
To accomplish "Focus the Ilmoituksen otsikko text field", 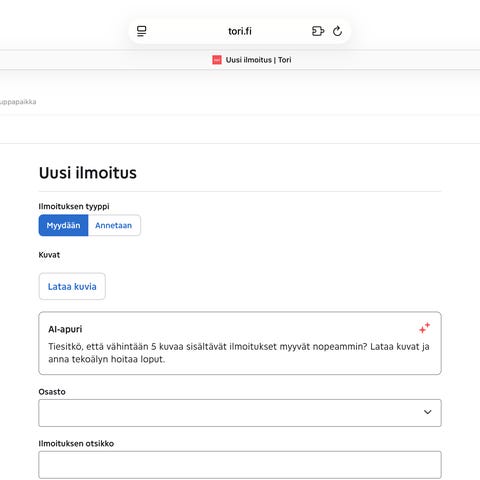I will click(240, 465).
